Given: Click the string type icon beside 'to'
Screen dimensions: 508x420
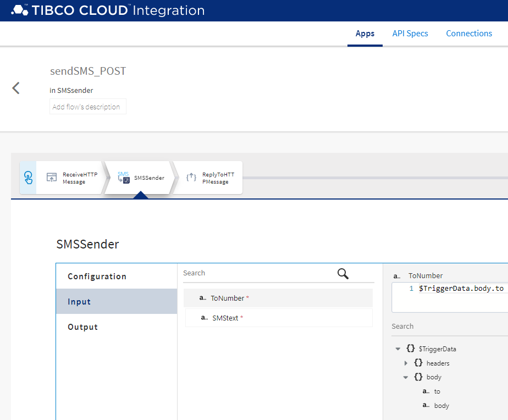Looking at the screenshot, I should click(426, 391).
